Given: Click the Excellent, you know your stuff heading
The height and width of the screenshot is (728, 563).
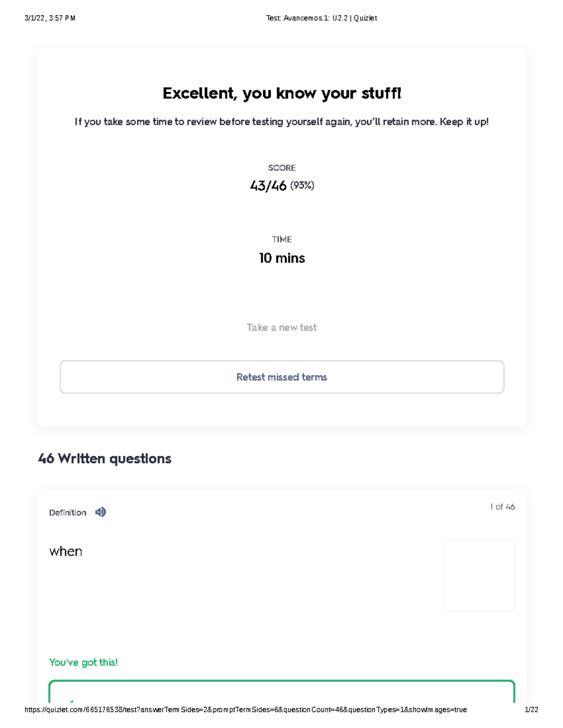Looking at the screenshot, I should [281, 93].
